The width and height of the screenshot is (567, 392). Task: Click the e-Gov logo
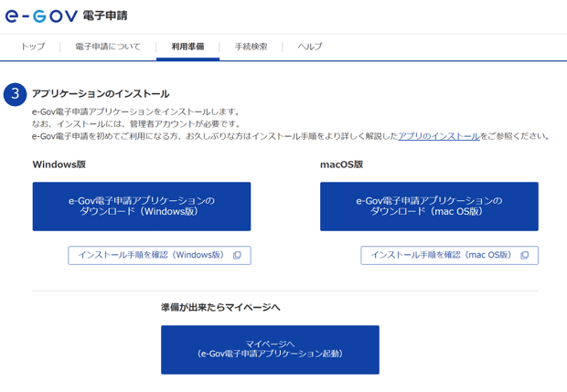click(x=41, y=16)
